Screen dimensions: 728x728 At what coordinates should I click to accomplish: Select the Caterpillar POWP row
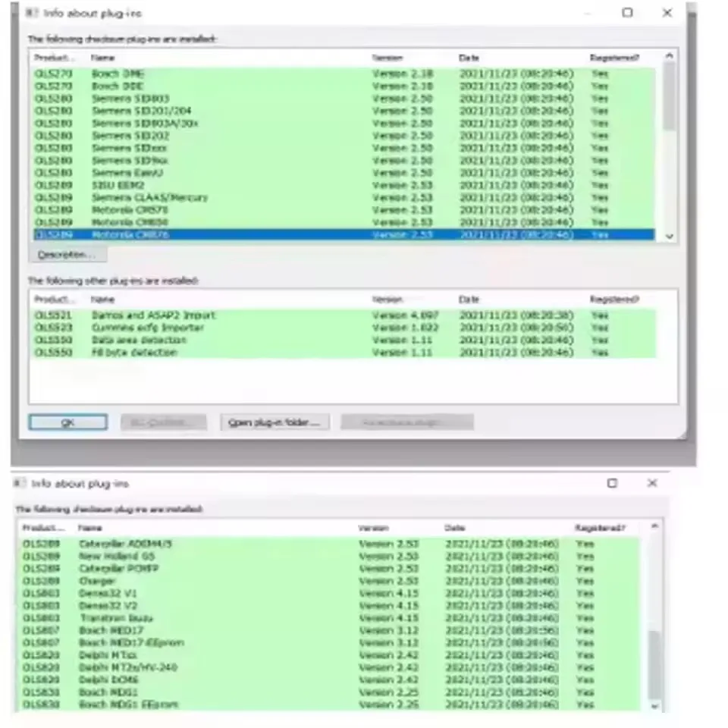tap(331, 568)
